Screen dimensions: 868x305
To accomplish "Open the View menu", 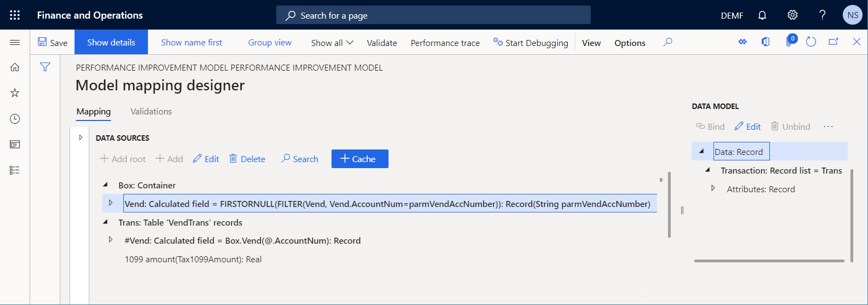I will 591,43.
